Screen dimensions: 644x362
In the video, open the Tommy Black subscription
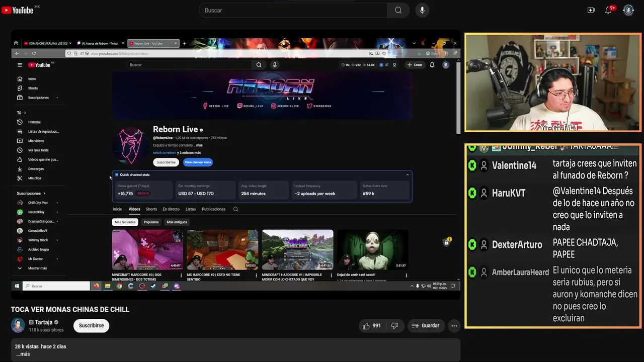click(x=38, y=240)
